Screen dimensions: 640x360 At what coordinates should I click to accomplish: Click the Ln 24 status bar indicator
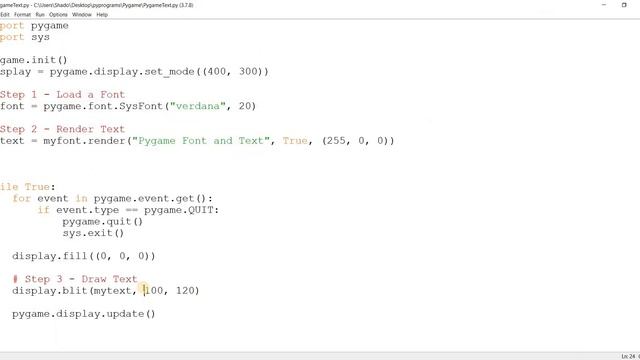click(629, 356)
